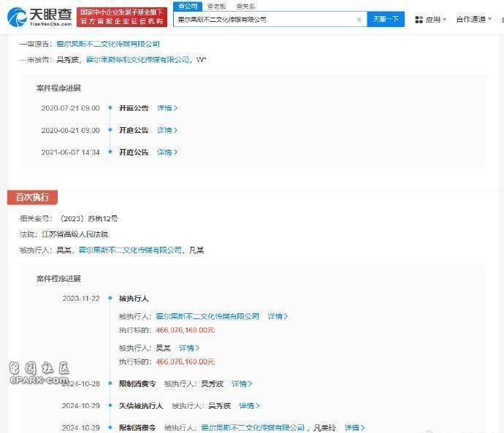Click the 2021-06-07 timeline dot

click(x=110, y=152)
